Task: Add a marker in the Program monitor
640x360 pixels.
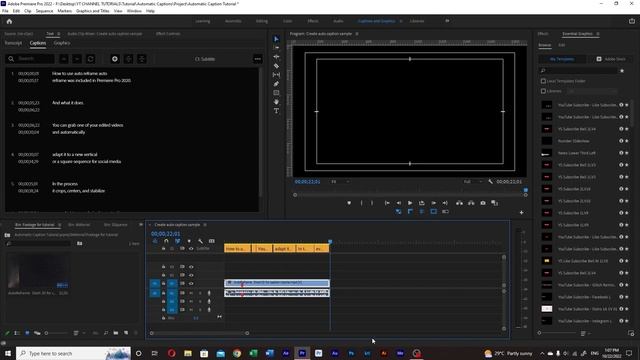Action: point(349,203)
